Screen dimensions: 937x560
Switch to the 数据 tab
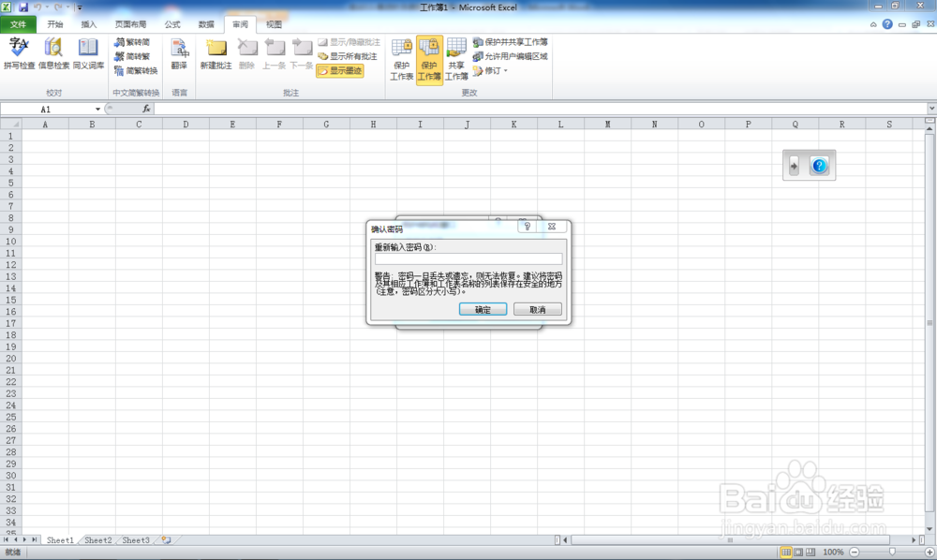tap(206, 24)
